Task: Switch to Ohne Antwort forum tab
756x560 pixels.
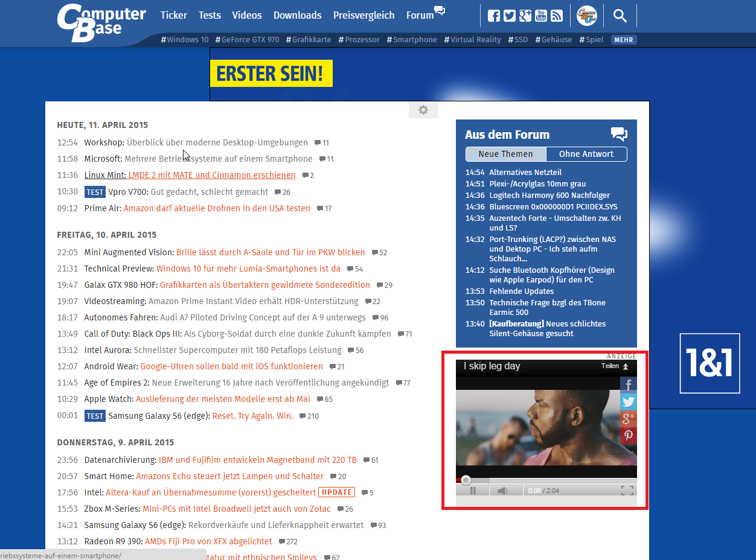Action: (586, 154)
